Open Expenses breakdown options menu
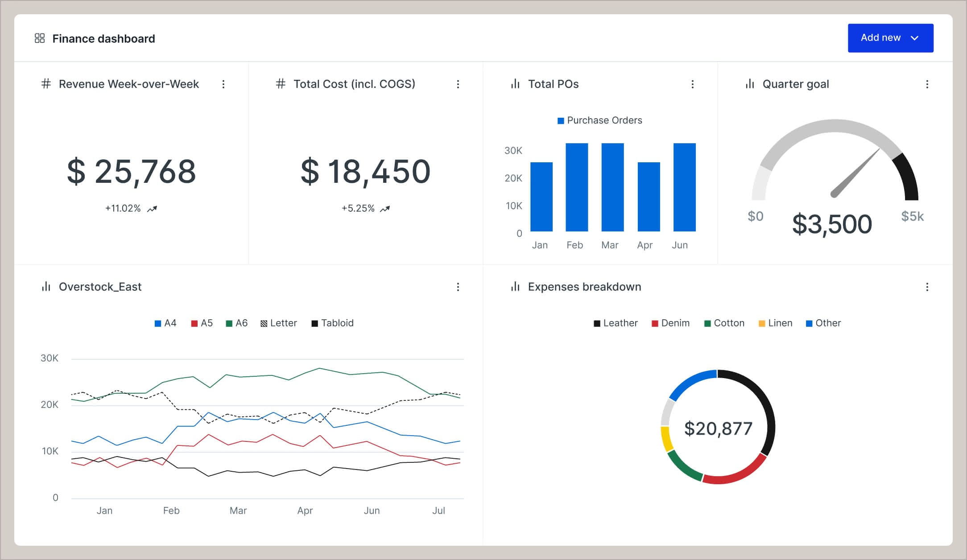Screen dimensions: 967x560 click(x=927, y=287)
